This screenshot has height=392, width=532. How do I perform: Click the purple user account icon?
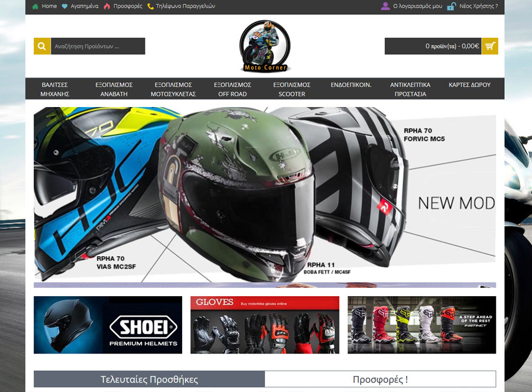[x=385, y=6]
